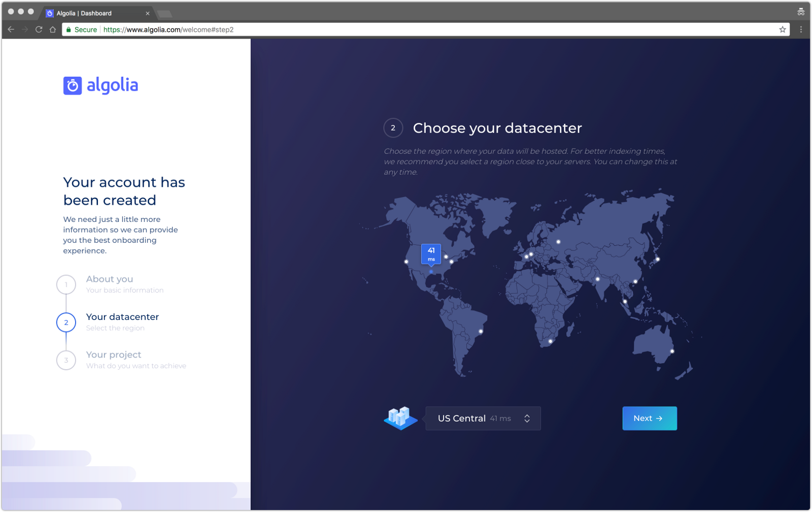This screenshot has height=512, width=812.
Task: Click the 'Choose your datacenter' heading
Action: (x=497, y=128)
